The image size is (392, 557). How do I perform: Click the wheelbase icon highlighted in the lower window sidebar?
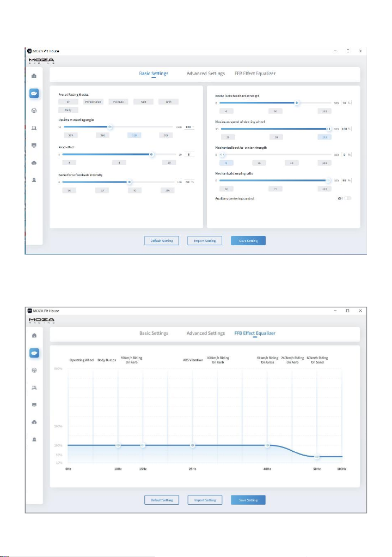coord(34,353)
